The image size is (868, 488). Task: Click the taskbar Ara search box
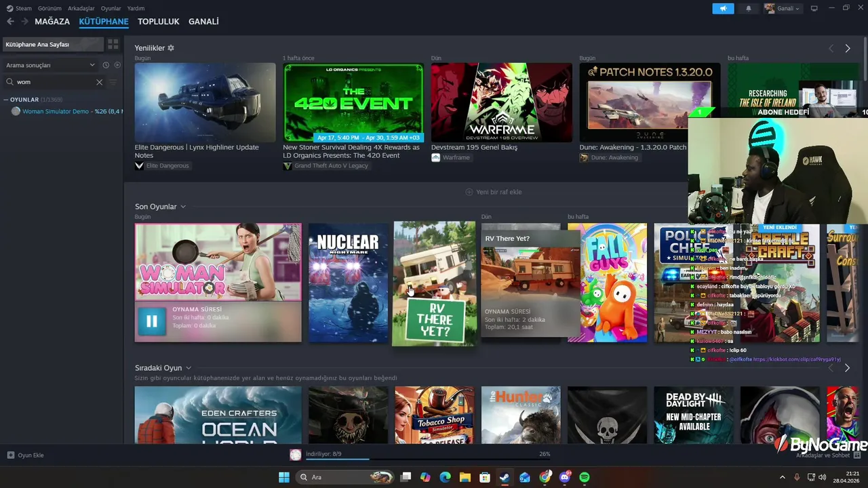pyautogui.click(x=346, y=477)
